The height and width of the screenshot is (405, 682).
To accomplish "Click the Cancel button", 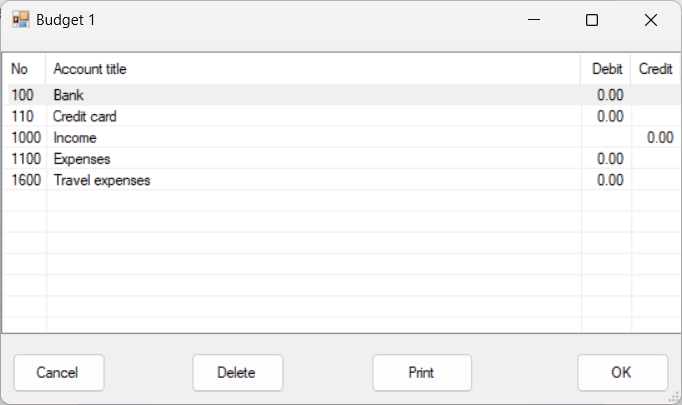I will pyautogui.click(x=59, y=372).
